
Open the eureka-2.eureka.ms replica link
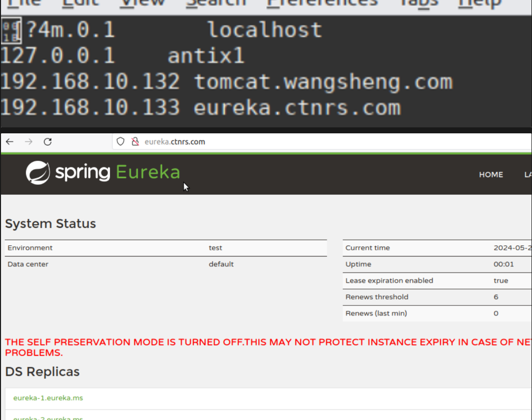[48, 418]
